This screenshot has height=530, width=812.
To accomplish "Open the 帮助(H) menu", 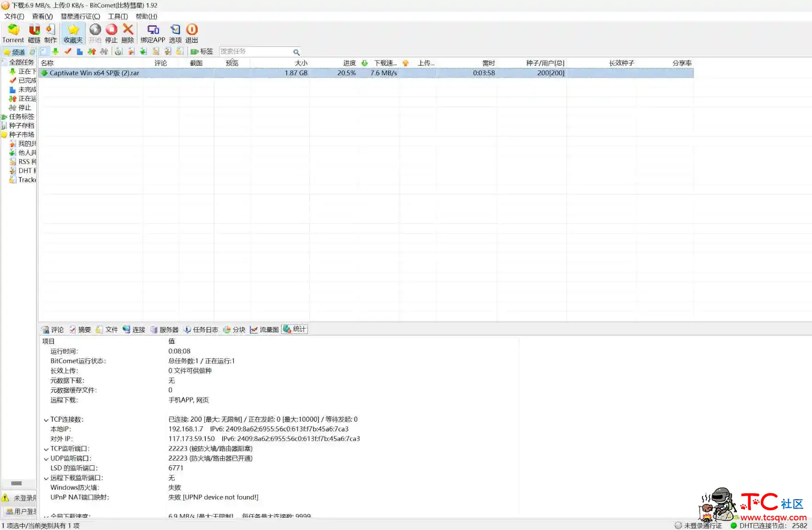I will click(x=147, y=17).
